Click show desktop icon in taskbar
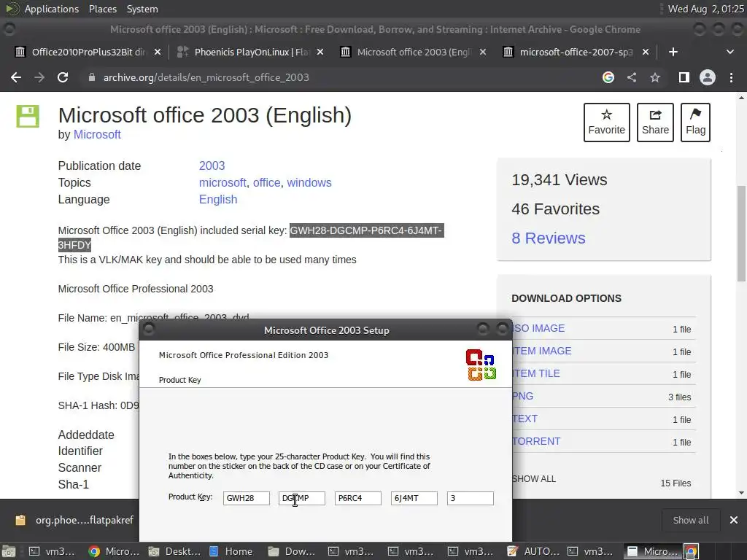 coord(9,551)
